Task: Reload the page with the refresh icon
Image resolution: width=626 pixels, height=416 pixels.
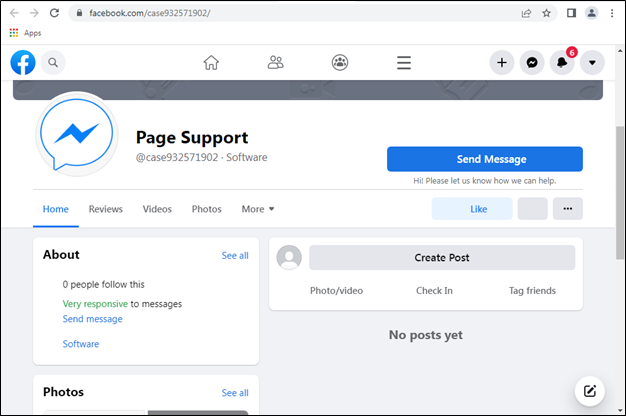Action: point(54,13)
